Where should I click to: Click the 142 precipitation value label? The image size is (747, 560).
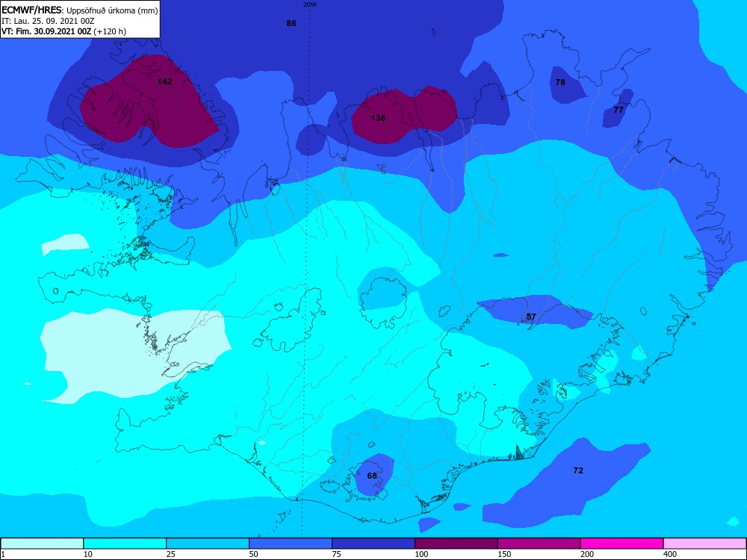click(164, 81)
